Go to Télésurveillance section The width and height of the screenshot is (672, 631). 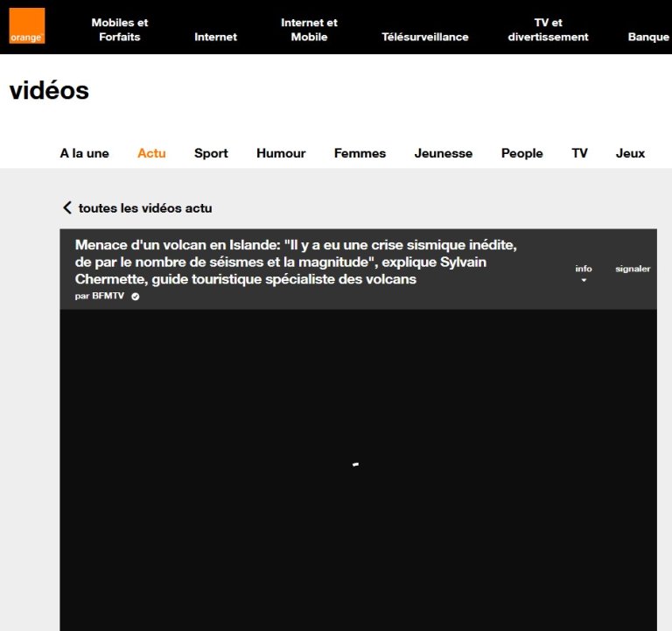(x=425, y=37)
